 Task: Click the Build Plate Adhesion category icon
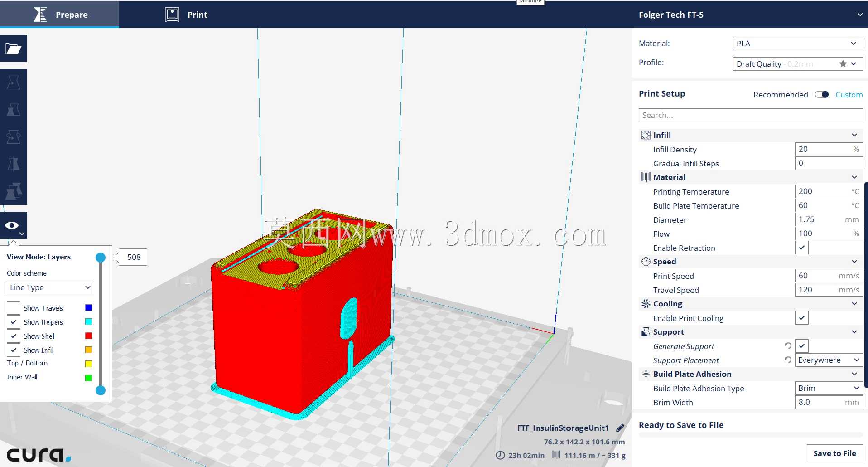click(646, 374)
